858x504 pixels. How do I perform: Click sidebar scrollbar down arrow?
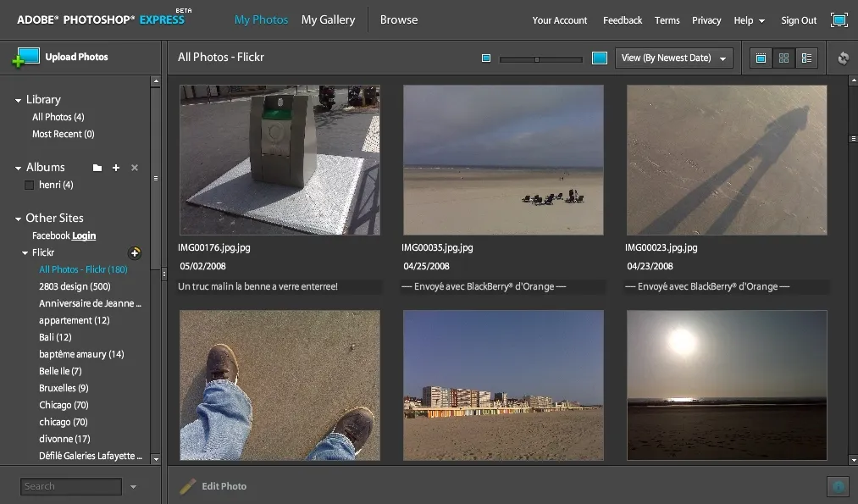156,459
